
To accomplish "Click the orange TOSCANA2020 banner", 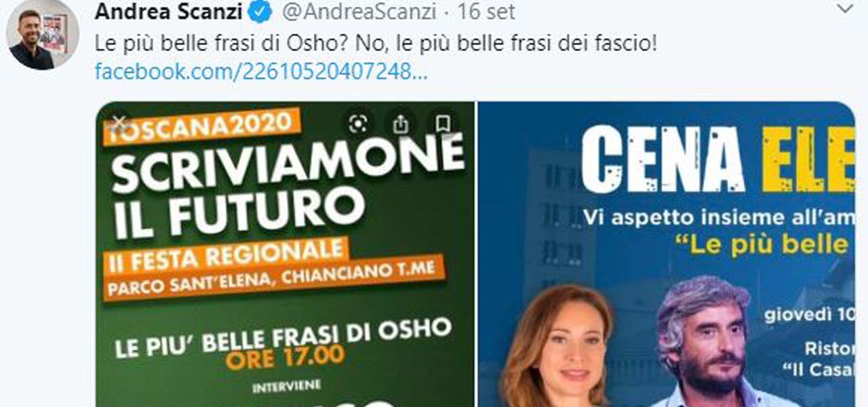I will click(202, 125).
